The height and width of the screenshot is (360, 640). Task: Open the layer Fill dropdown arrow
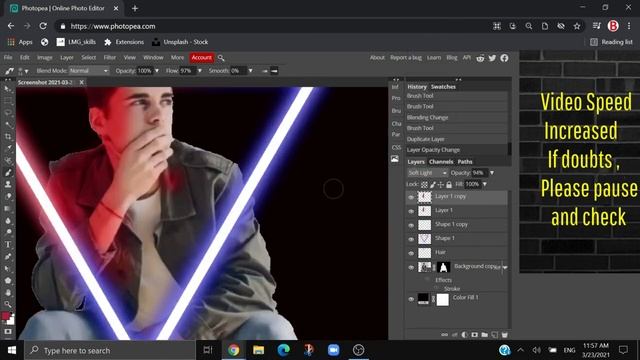[484, 184]
